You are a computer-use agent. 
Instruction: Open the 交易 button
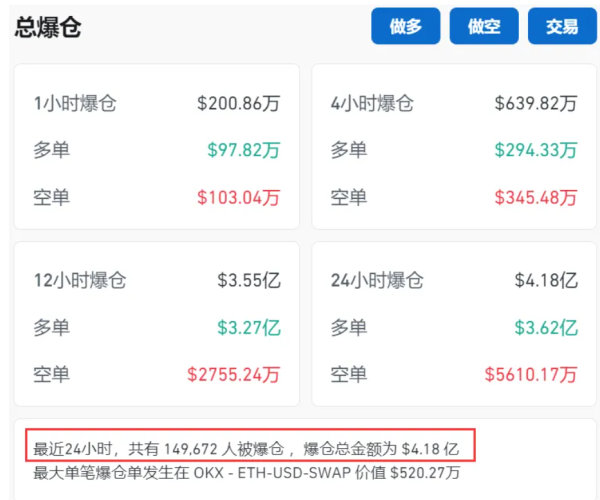(562, 26)
